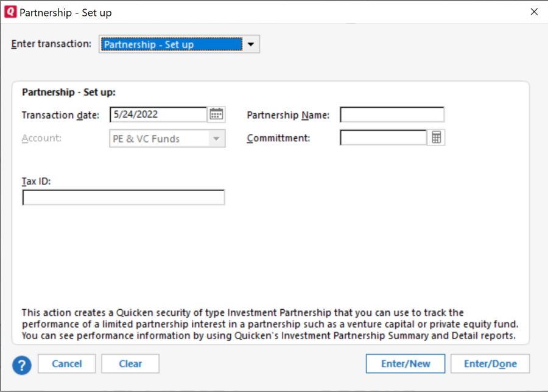Click into the Commitment amount field
The height and width of the screenshot is (392, 548).
383,138
